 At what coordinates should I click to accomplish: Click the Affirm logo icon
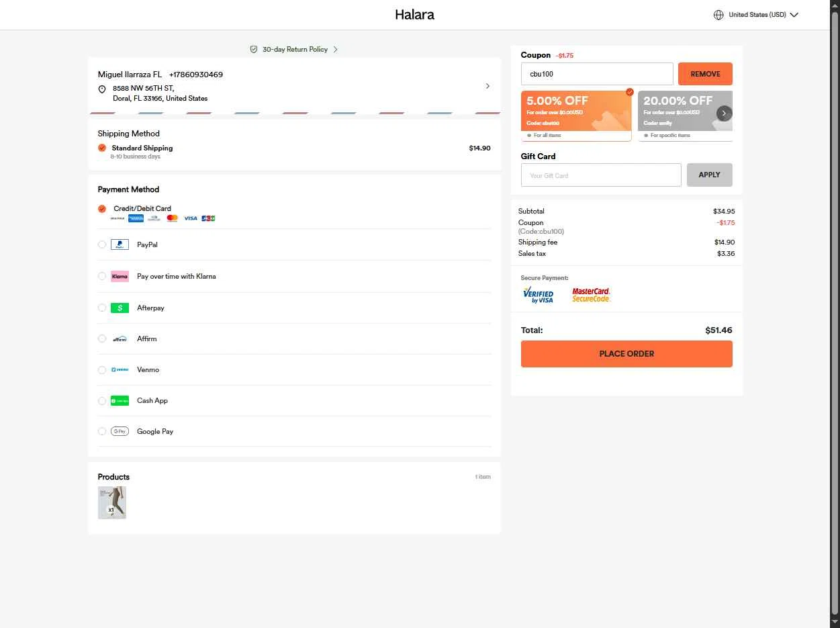(x=120, y=339)
